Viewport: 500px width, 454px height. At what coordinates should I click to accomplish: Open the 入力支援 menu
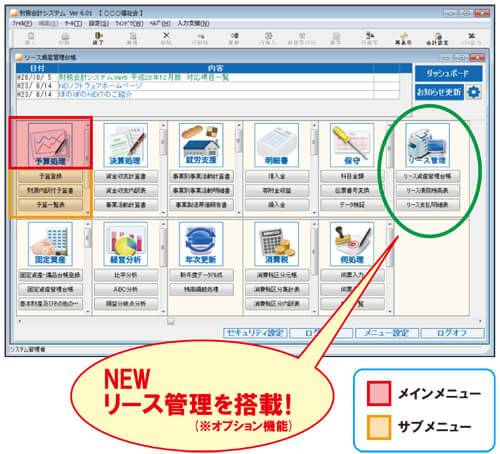pos(193,23)
